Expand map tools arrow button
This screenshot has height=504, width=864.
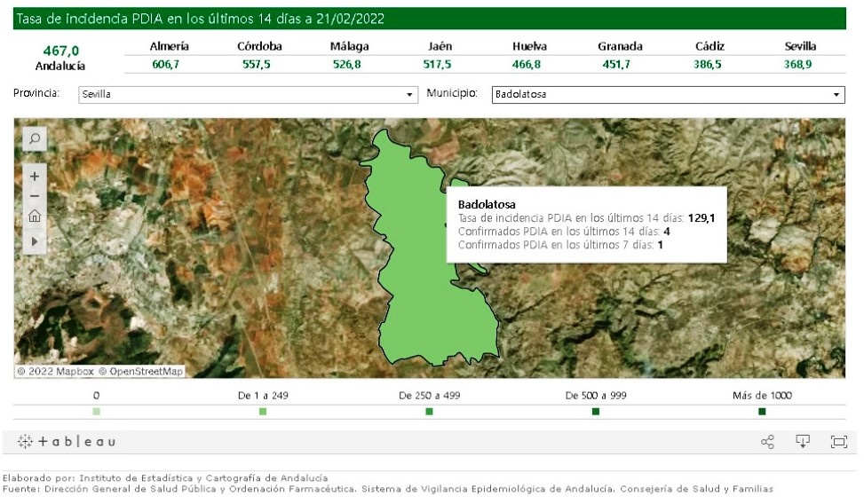(34, 240)
